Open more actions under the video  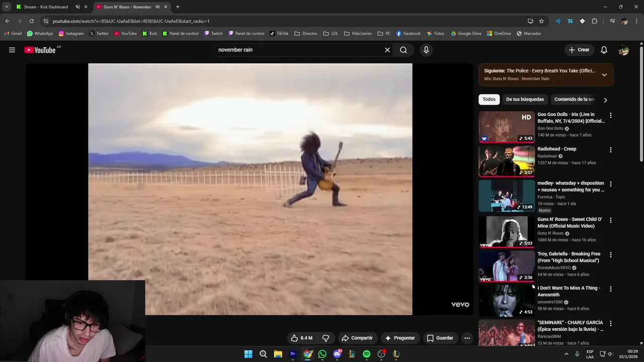(x=467, y=338)
